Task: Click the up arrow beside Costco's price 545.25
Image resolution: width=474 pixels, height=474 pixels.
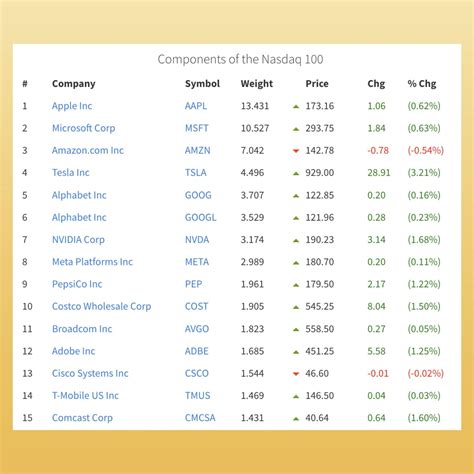Action: 296,307
